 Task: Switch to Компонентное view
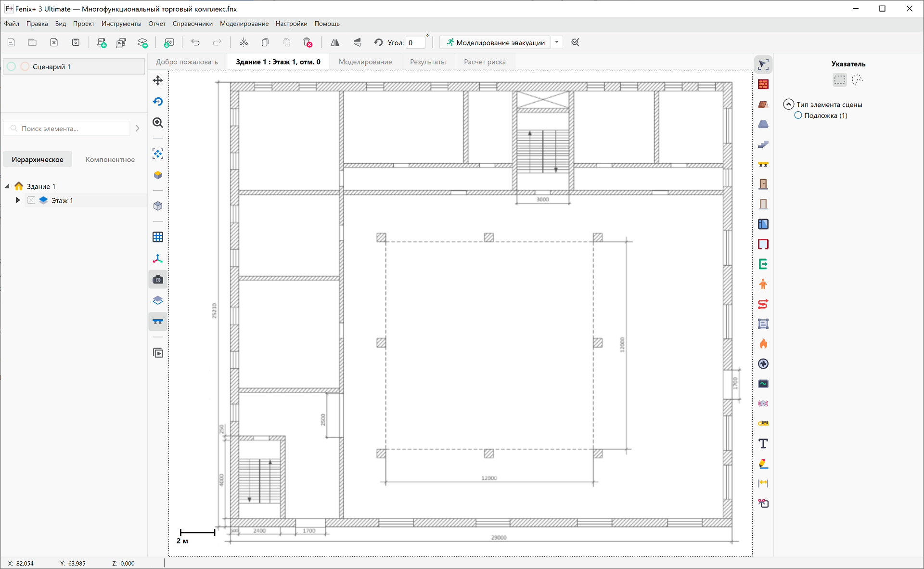tap(110, 159)
